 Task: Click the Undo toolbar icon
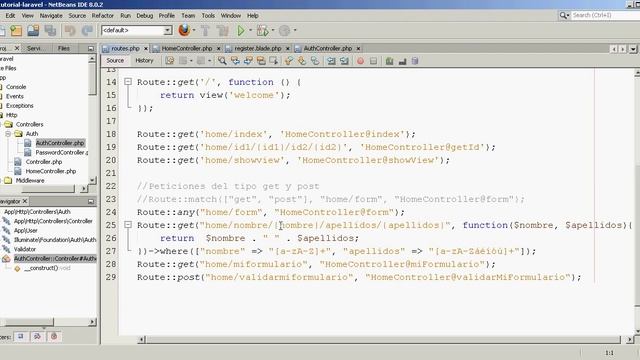pos(70,31)
